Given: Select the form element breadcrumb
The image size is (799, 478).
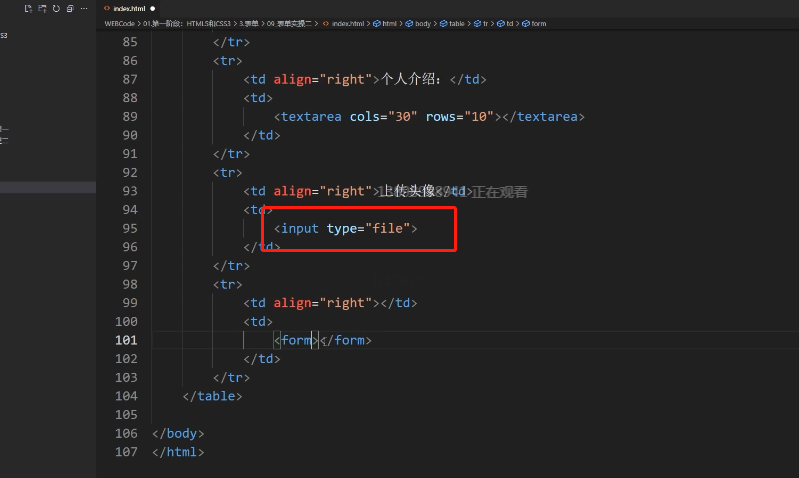Looking at the screenshot, I should 539,23.
